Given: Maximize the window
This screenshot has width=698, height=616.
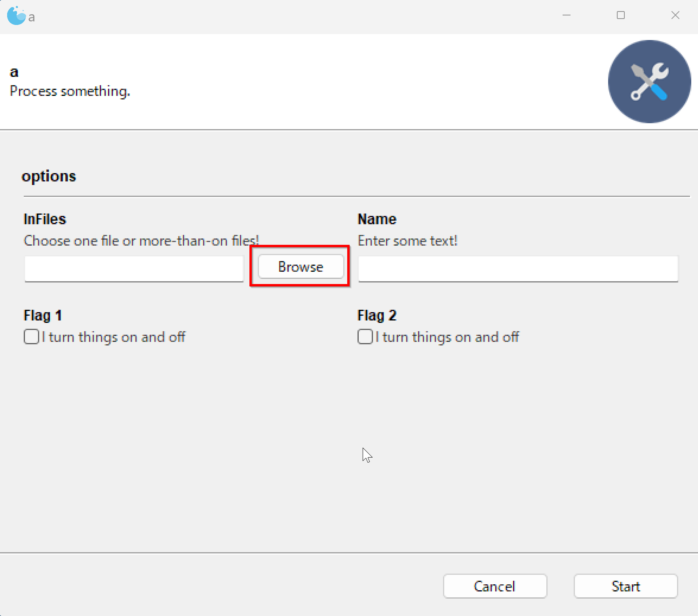Looking at the screenshot, I should [621, 15].
